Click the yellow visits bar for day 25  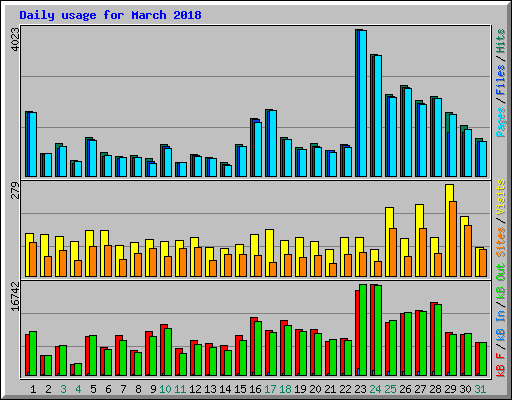pos(389,242)
